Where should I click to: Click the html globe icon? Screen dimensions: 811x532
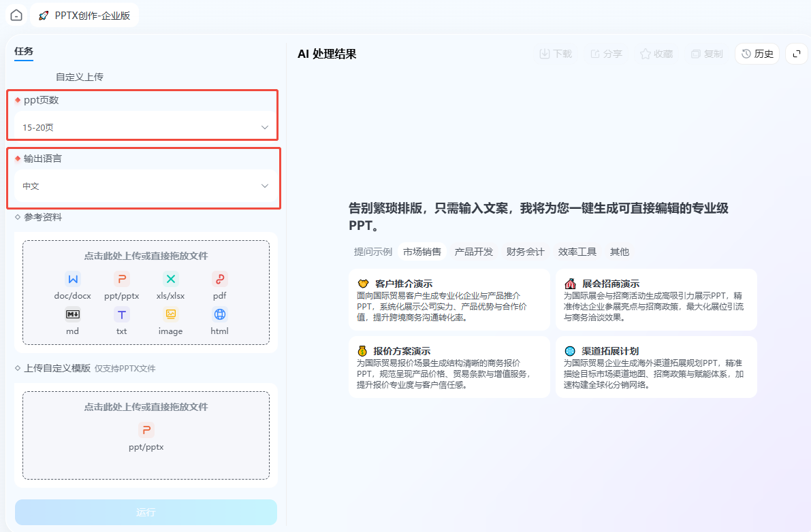pyautogui.click(x=220, y=314)
